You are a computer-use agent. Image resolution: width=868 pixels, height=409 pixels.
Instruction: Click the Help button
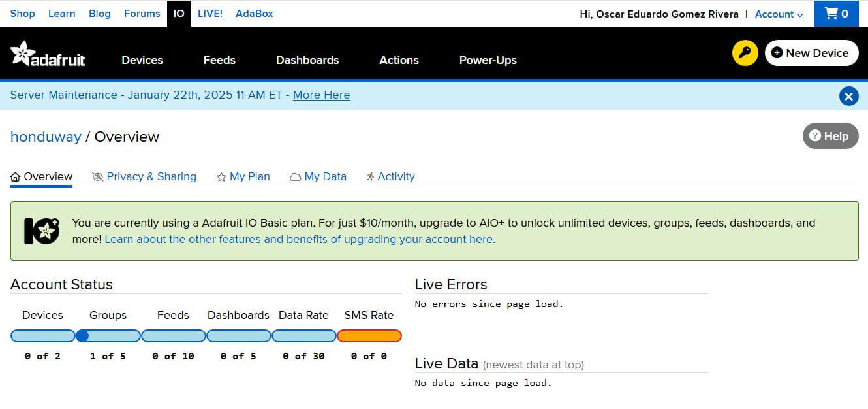click(830, 136)
